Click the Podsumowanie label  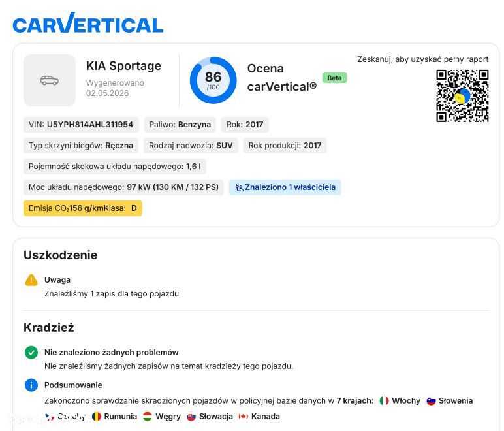click(x=73, y=385)
